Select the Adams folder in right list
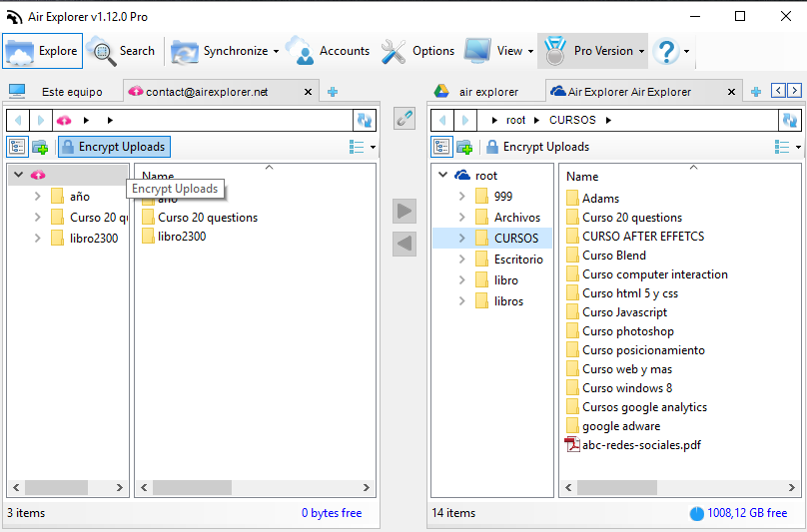This screenshot has width=807, height=532. tap(593, 198)
